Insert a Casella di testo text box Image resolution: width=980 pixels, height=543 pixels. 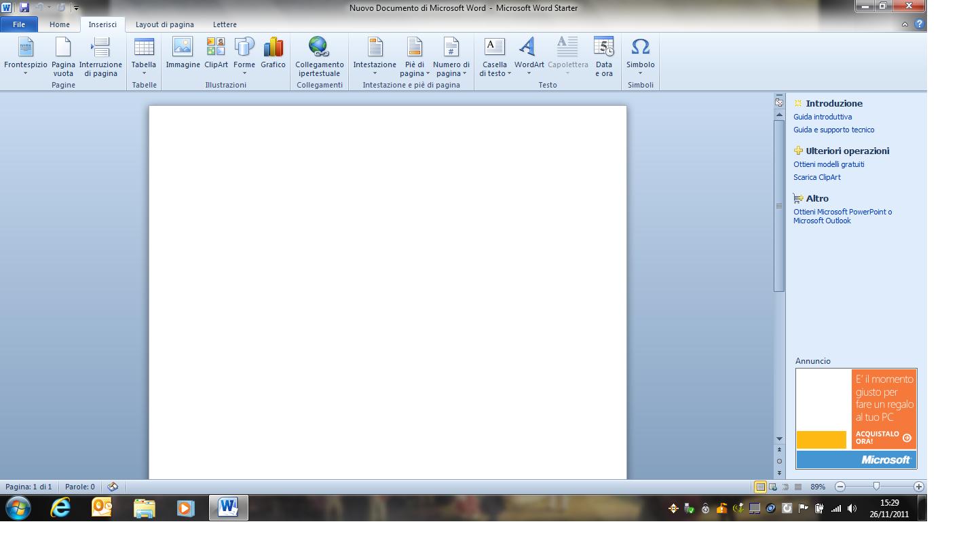(x=495, y=56)
